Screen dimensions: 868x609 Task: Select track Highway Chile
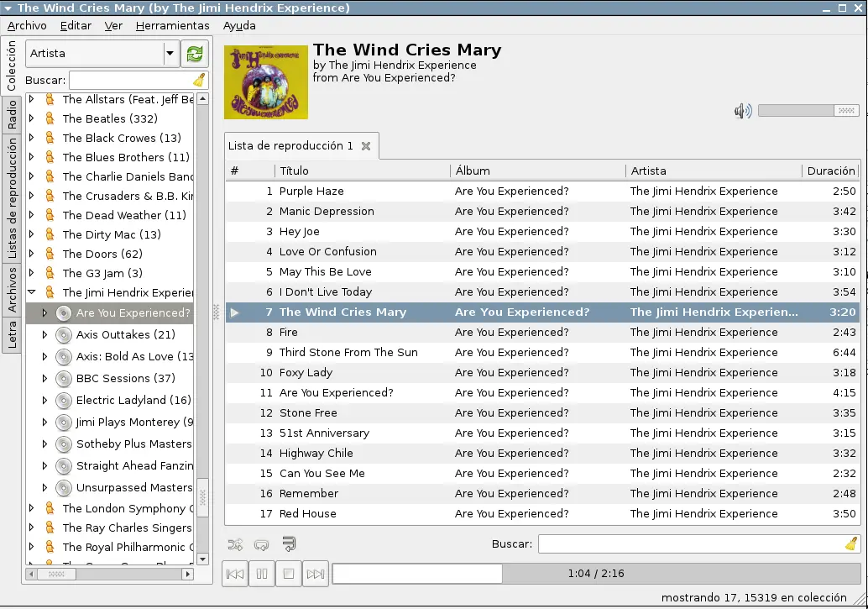tap(542, 454)
